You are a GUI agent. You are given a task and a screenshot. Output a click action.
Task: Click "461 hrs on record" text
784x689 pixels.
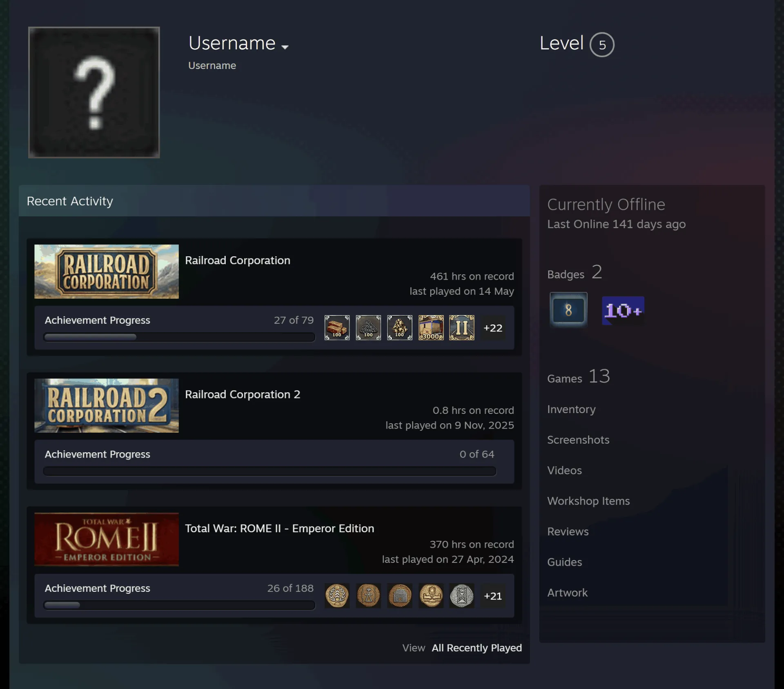[x=472, y=276]
